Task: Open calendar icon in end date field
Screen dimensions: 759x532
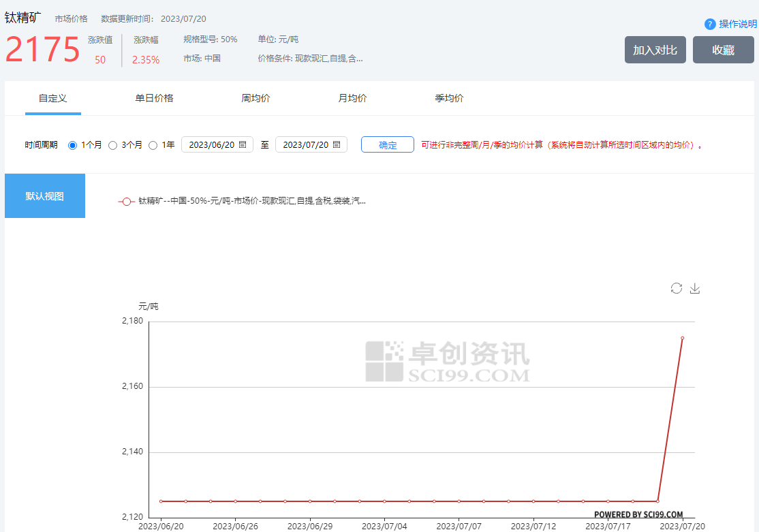Action: [x=337, y=144]
